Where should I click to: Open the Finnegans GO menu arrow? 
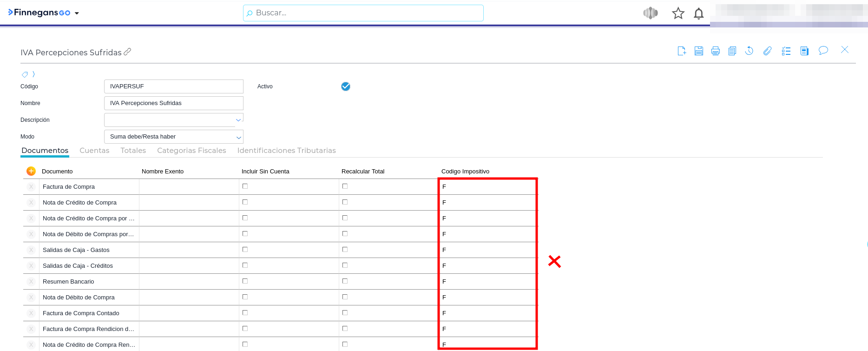77,13
